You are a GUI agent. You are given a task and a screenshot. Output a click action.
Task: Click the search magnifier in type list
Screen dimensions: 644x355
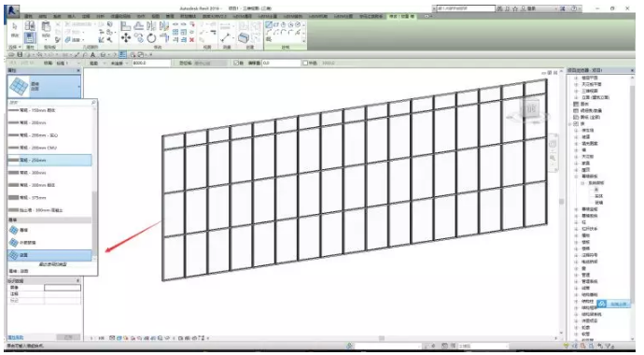click(93, 103)
